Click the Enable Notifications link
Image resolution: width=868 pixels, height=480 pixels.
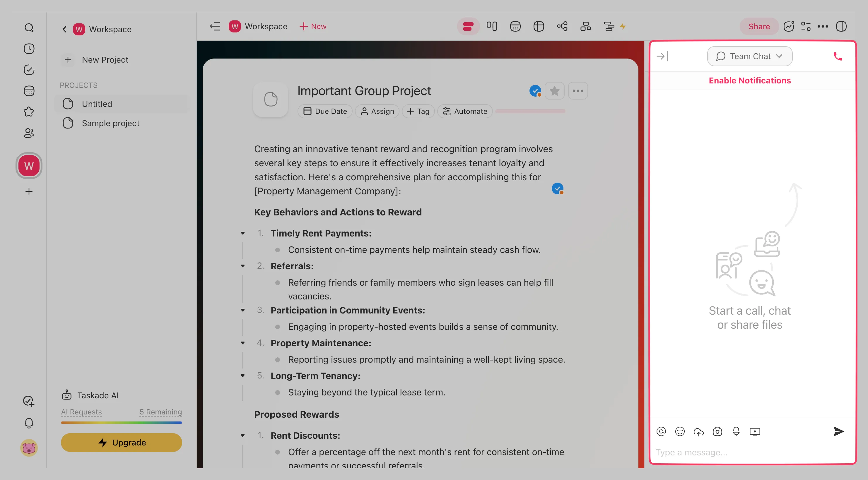pyautogui.click(x=749, y=80)
